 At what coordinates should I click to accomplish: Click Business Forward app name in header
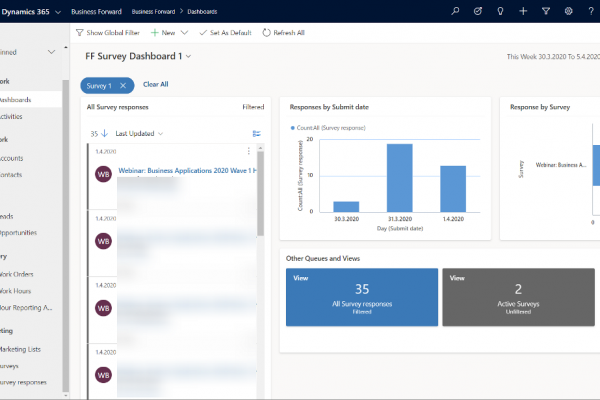tap(96, 11)
